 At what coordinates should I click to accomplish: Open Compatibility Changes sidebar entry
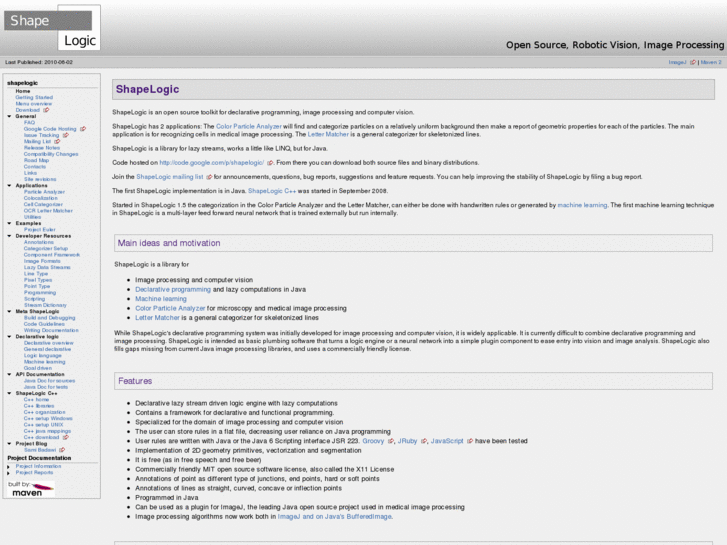[x=51, y=154]
